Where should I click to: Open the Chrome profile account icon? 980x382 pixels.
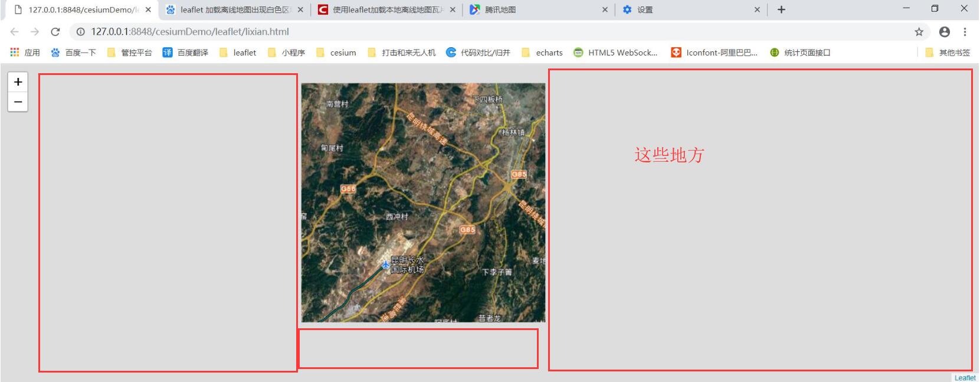(945, 32)
